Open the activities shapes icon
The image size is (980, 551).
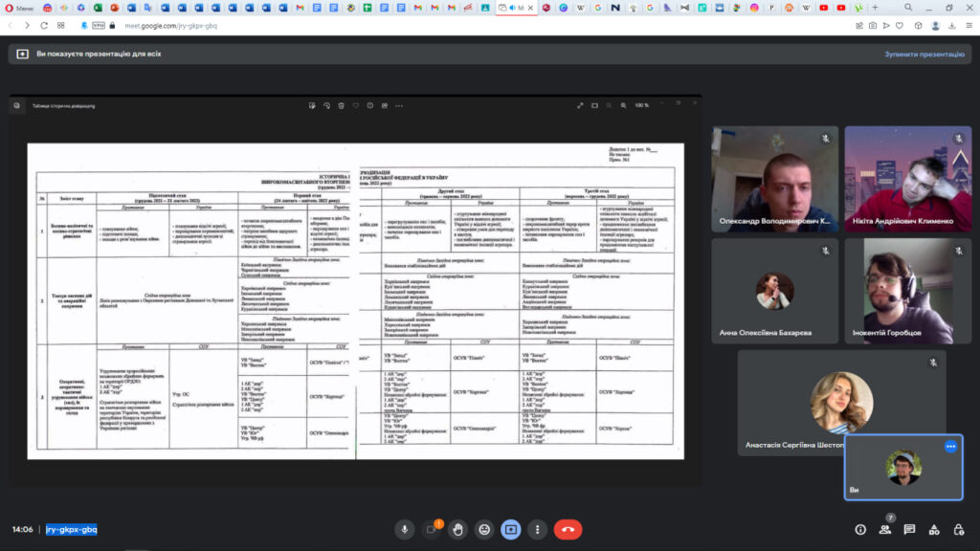[x=933, y=529]
